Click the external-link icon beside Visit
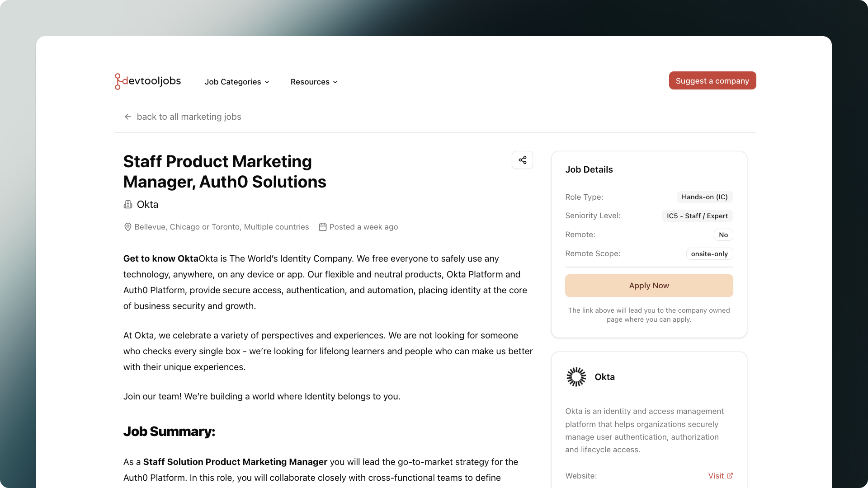 point(731,475)
